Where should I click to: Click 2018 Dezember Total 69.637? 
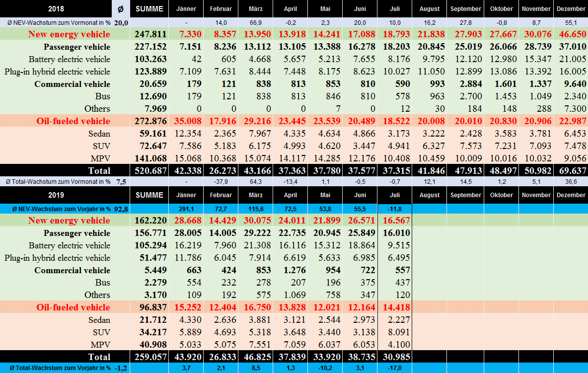tap(572, 170)
